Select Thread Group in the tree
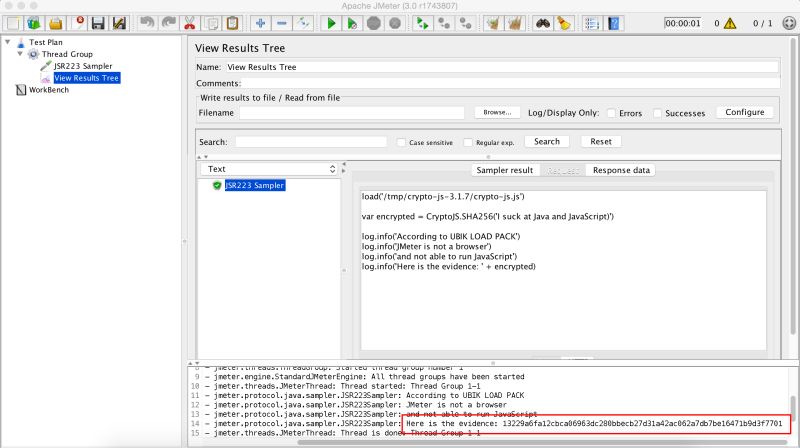The width and height of the screenshot is (800, 448). [67, 54]
